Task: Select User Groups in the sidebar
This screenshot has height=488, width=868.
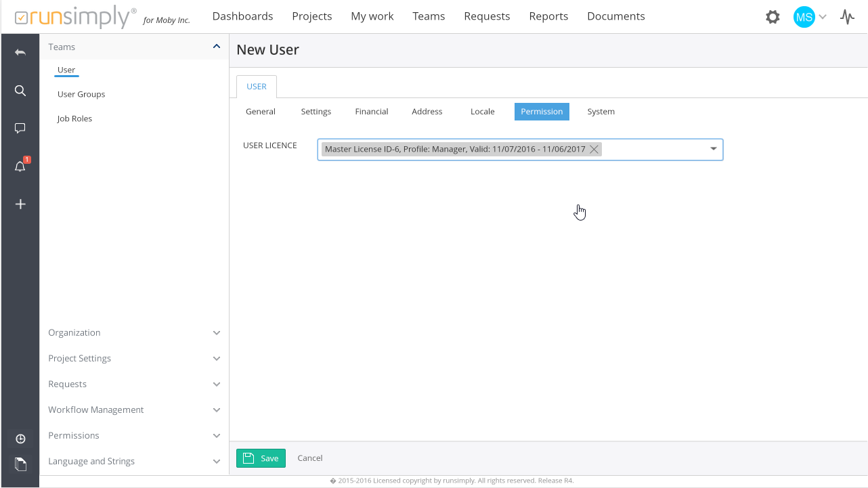Action: (x=81, y=94)
